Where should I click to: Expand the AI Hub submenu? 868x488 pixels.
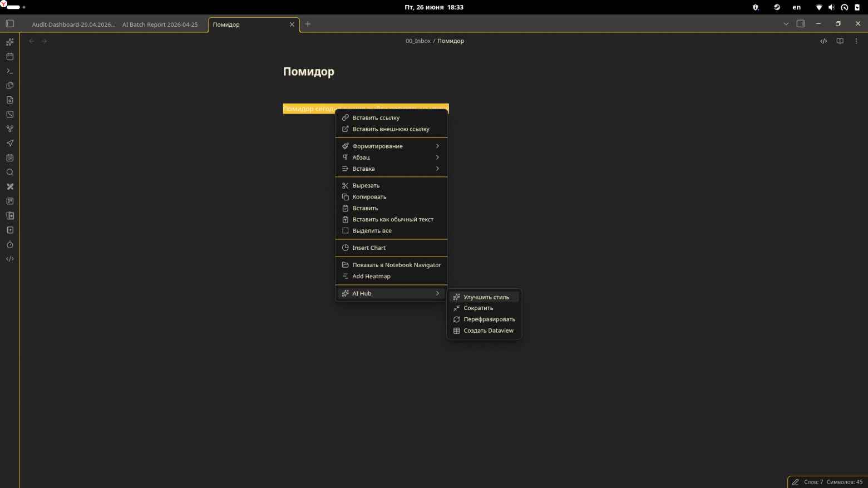pyautogui.click(x=391, y=294)
